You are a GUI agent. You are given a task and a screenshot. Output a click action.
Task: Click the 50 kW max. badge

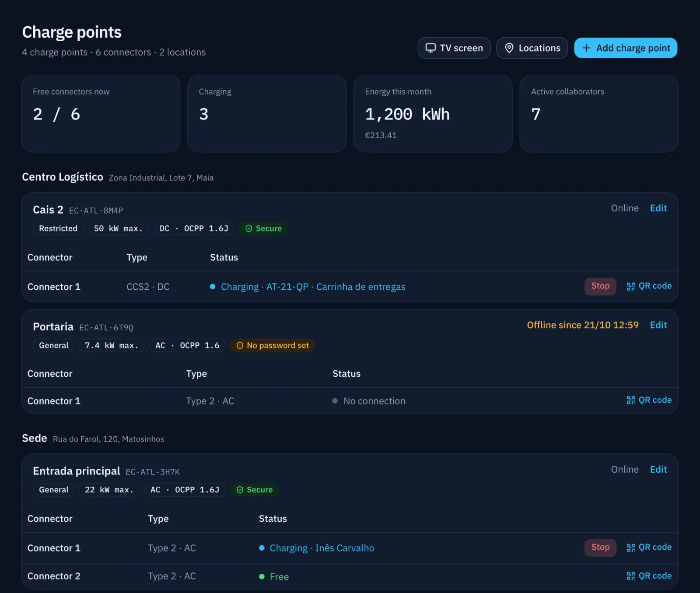[x=119, y=228]
